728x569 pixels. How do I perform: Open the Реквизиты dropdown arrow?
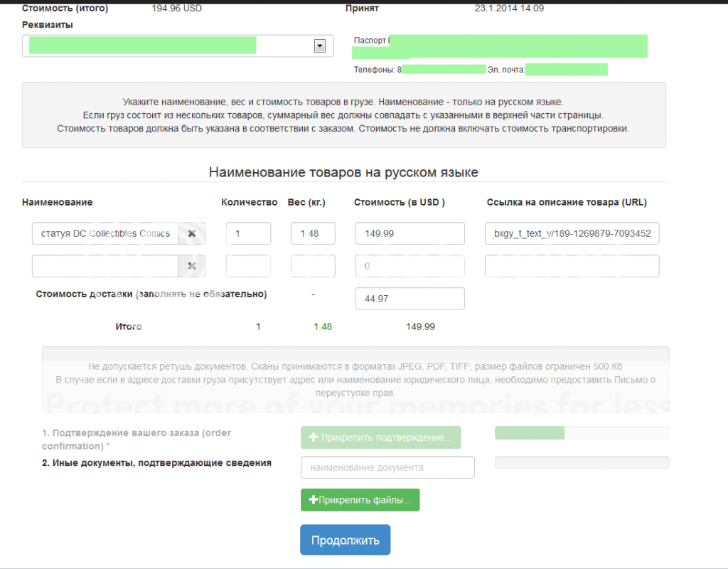319,46
